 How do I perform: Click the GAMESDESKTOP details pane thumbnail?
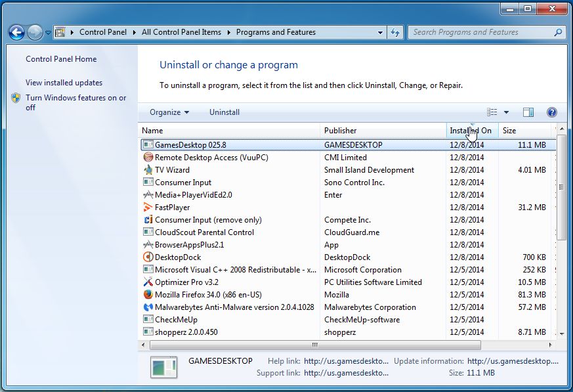point(163,367)
